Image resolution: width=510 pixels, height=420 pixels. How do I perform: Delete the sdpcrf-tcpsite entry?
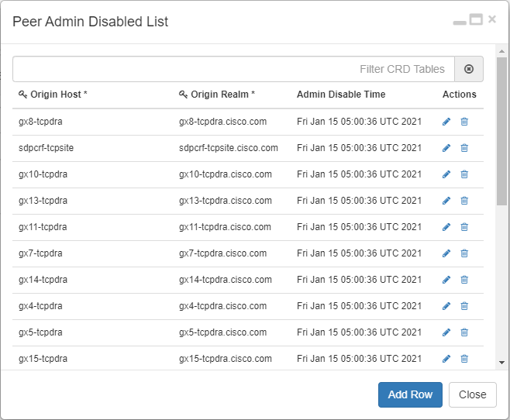[x=464, y=148]
